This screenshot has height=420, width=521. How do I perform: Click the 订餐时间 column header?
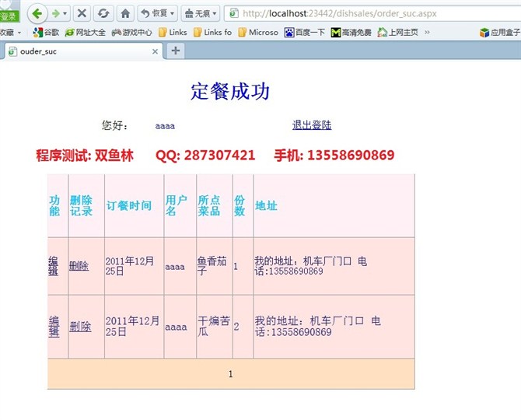pos(128,205)
